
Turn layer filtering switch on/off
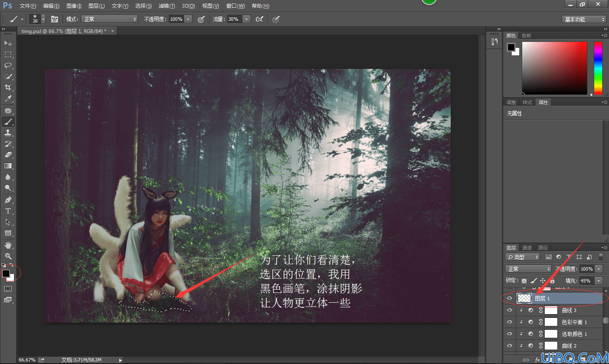601,257
